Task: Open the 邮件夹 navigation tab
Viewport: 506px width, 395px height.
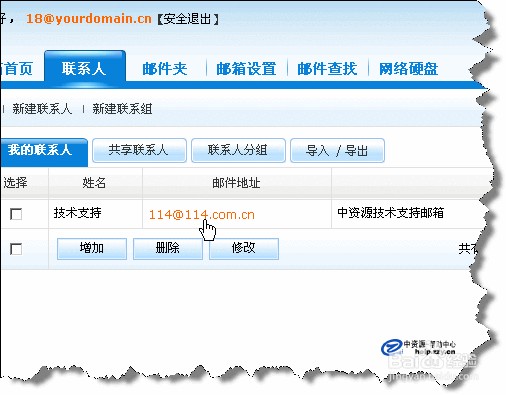Action: (165, 69)
